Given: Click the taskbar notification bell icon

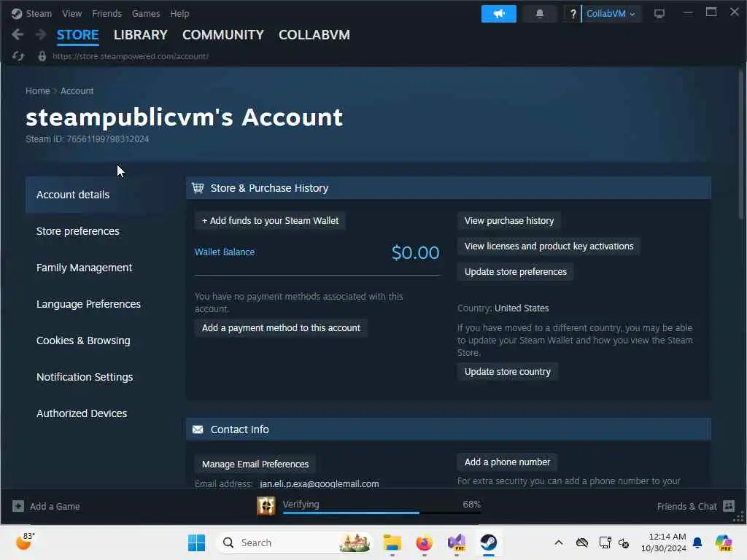Looking at the screenshot, I should [x=697, y=542].
